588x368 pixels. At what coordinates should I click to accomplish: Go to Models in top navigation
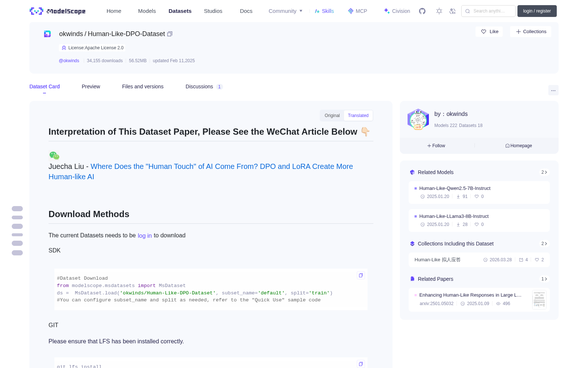(147, 11)
